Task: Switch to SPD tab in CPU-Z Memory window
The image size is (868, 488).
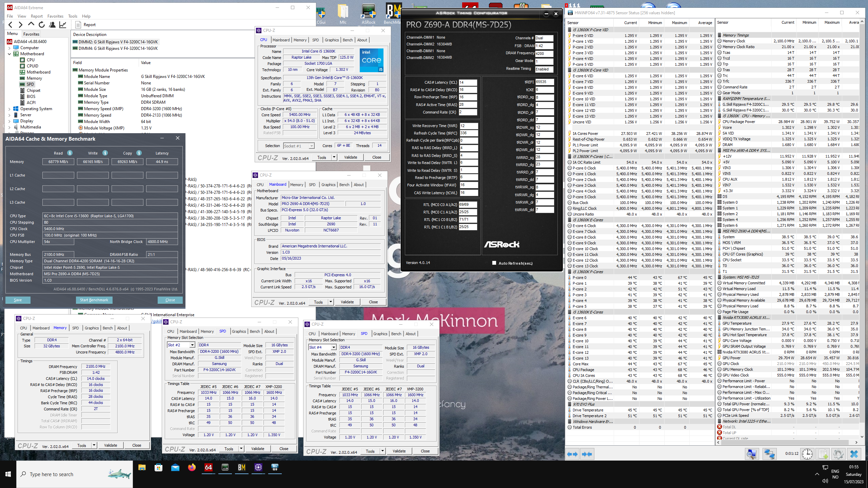Action: 75,328
